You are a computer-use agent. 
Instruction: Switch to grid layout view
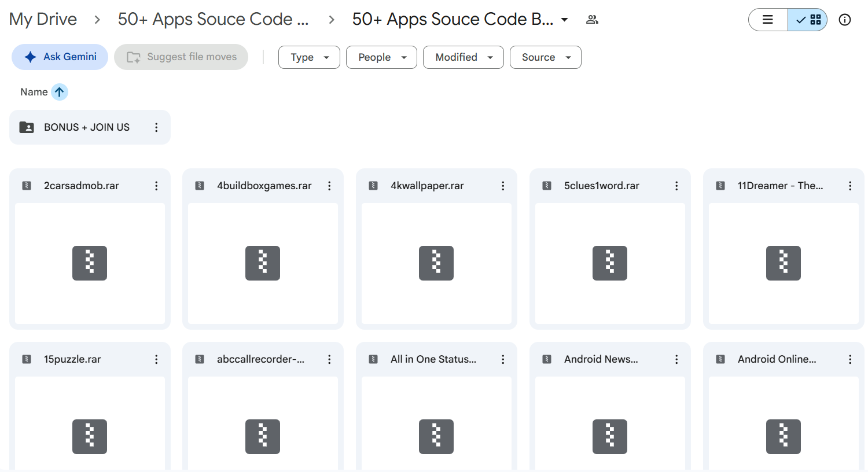(x=808, y=20)
